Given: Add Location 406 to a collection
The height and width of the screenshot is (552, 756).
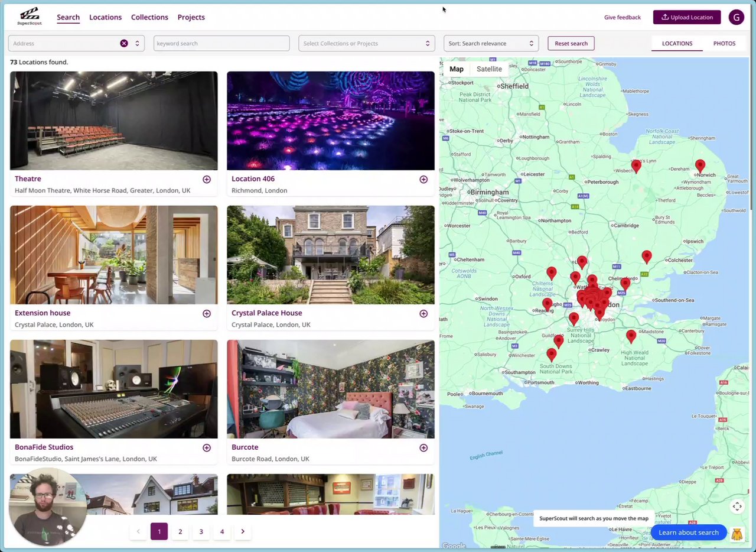Looking at the screenshot, I should click(x=423, y=179).
